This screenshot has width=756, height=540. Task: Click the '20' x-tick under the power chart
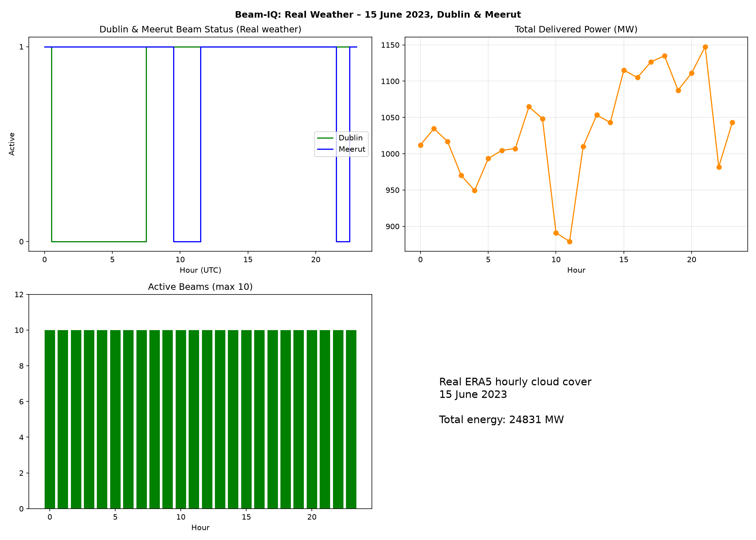692,260
